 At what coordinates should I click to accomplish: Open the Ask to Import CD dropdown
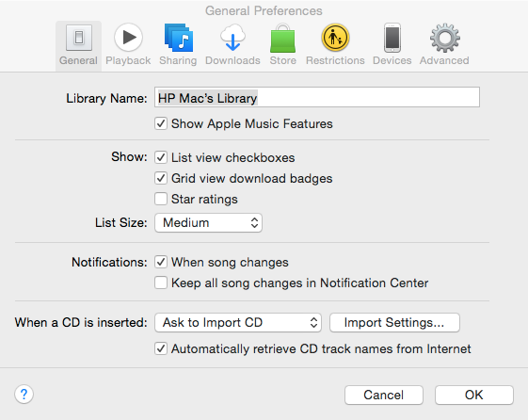[238, 322]
